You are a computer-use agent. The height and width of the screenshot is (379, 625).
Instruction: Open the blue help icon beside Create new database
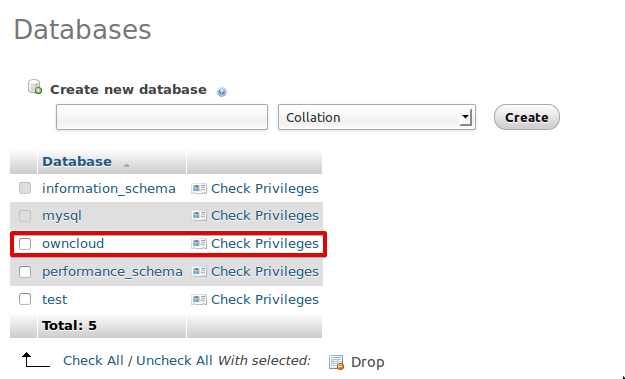pyautogui.click(x=222, y=92)
